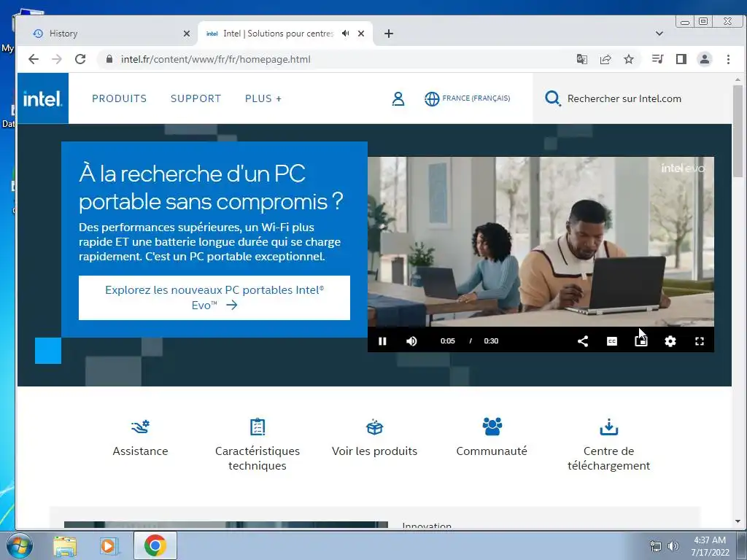The height and width of the screenshot is (560, 747).
Task: Click the globe icon for region selection
Action: pyautogui.click(x=432, y=98)
